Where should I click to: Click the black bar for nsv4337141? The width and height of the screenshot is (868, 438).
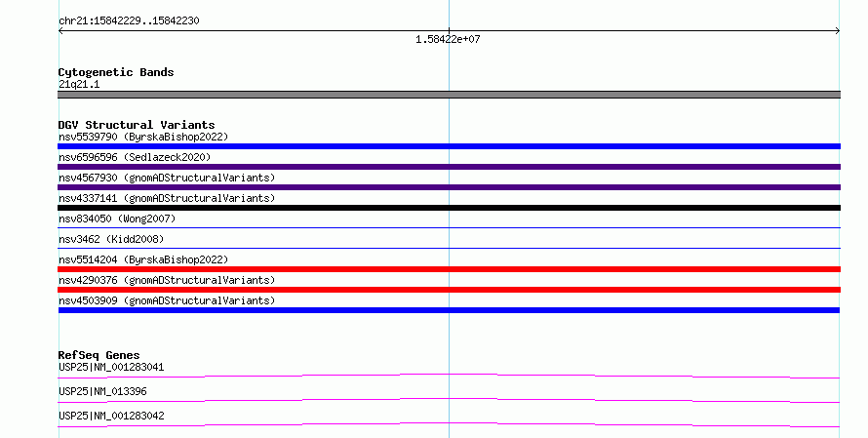449,208
